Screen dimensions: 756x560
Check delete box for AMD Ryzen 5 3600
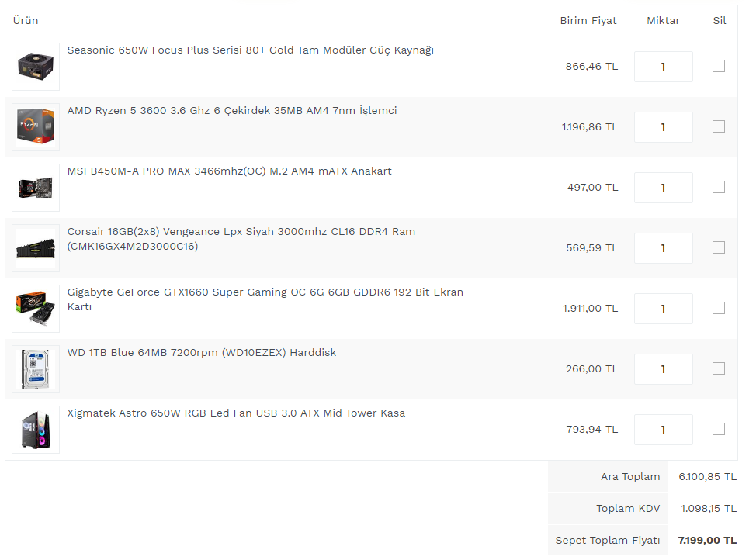[x=719, y=126]
